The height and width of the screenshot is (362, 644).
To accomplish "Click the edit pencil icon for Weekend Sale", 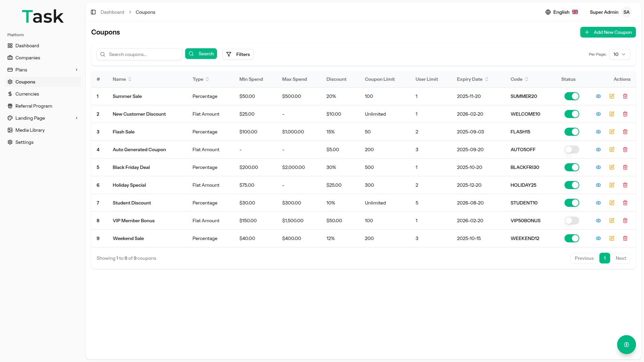I will pos(611,238).
